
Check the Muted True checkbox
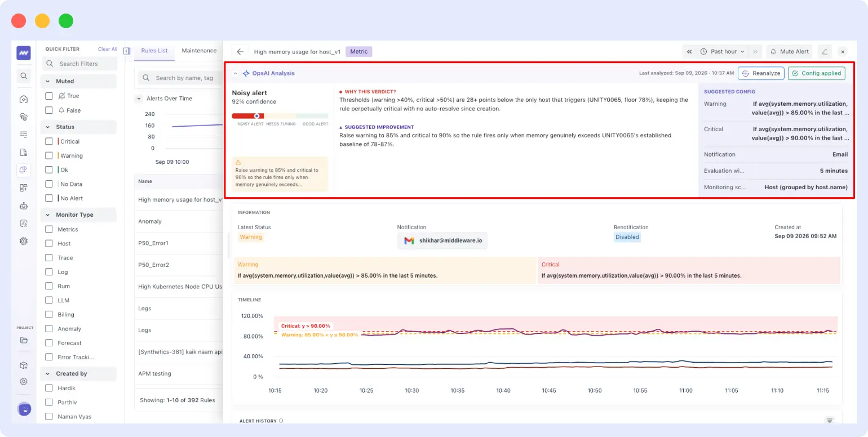tap(49, 96)
